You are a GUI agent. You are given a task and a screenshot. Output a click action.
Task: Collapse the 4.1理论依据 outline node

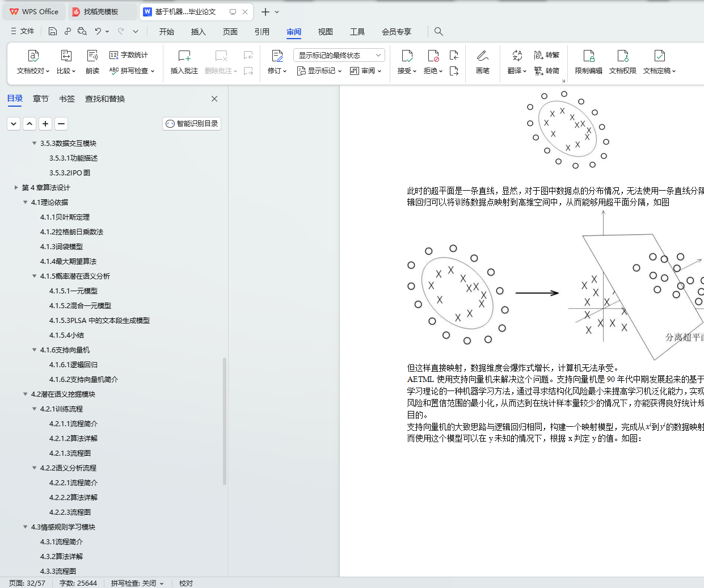coord(26,203)
